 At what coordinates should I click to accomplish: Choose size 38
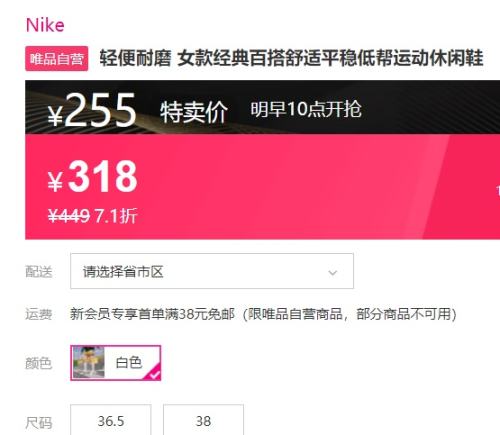pos(203,421)
